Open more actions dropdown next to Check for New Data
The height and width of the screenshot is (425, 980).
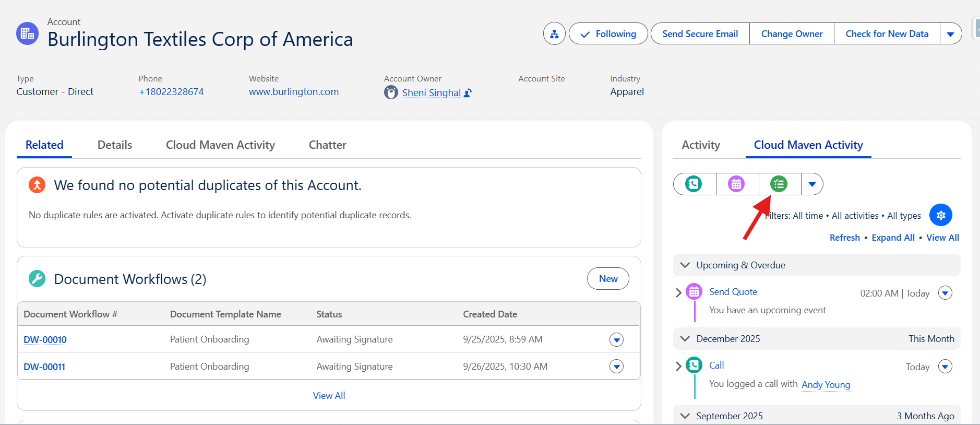coord(951,34)
